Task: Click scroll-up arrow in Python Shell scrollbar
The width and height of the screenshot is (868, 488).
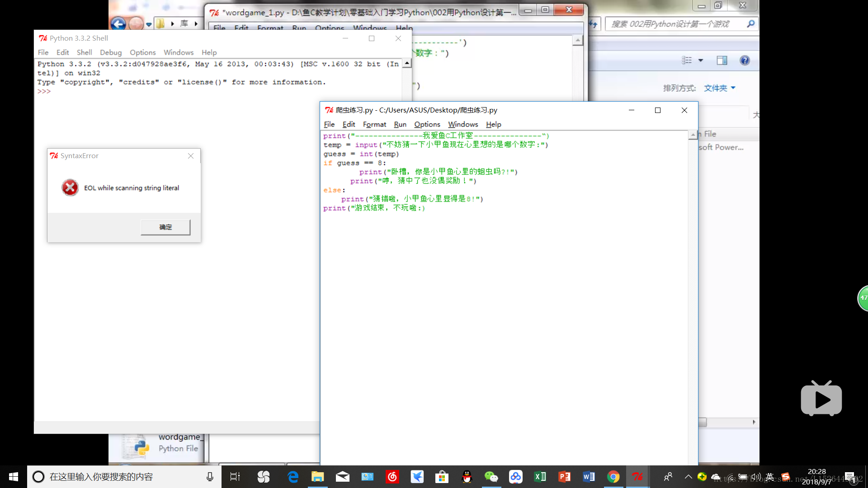Action: click(x=407, y=64)
